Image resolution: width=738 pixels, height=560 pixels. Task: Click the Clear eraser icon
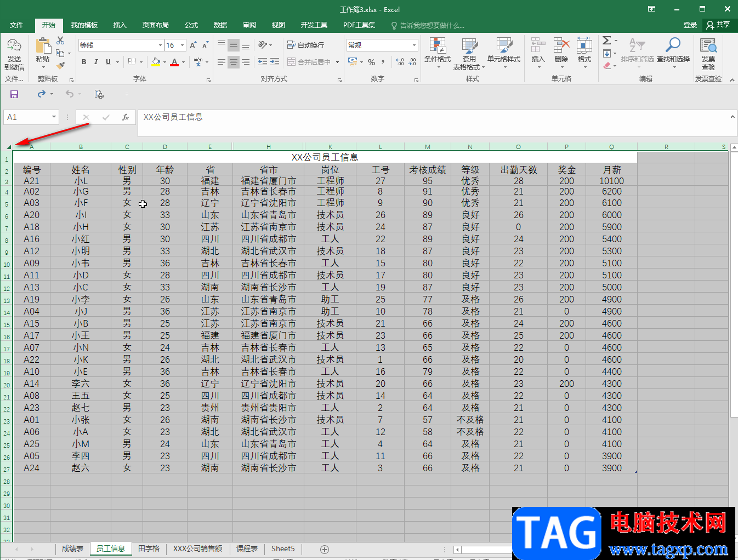(x=607, y=66)
